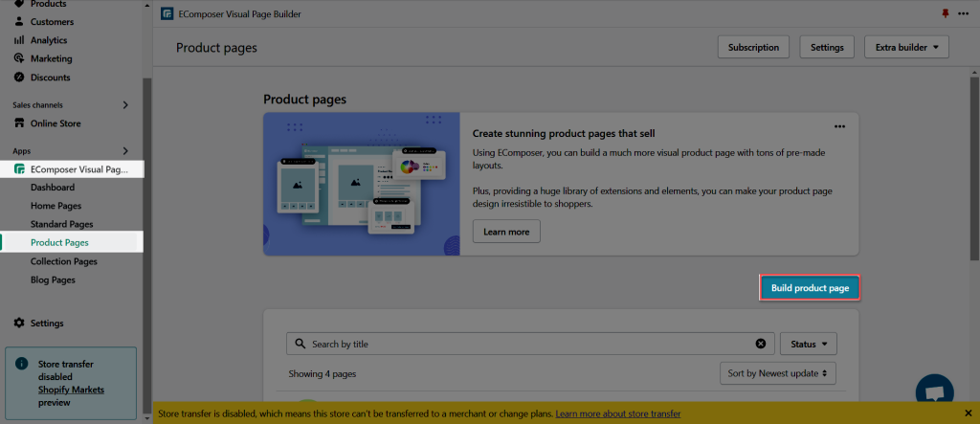
Task: Click the Settings gear icon in sidebar
Action: tap(19, 323)
